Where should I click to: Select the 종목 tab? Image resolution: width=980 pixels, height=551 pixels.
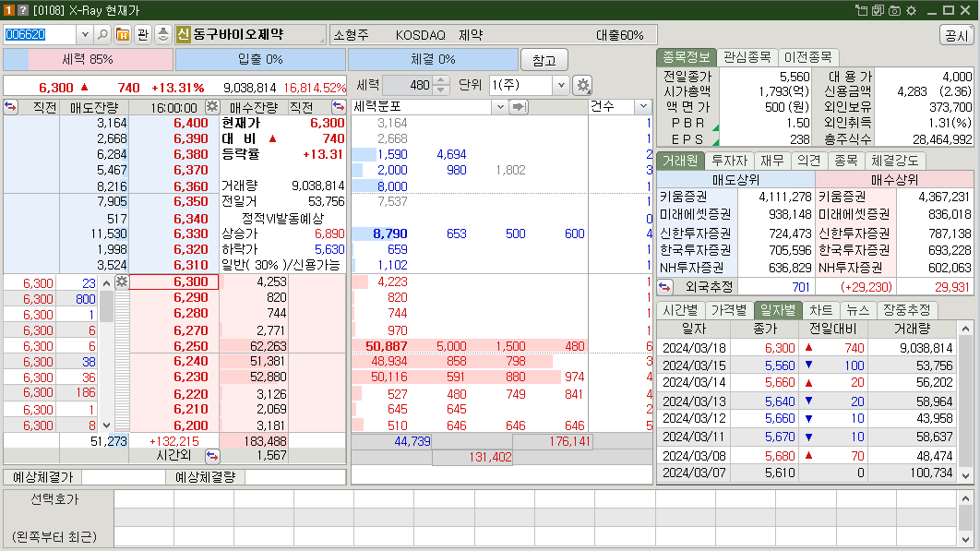click(845, 161)
